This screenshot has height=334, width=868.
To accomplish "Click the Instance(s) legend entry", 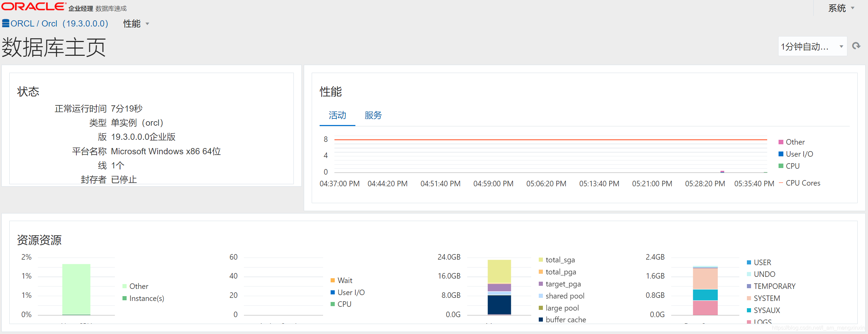I will pyautogui.click(x=143, y=298).
